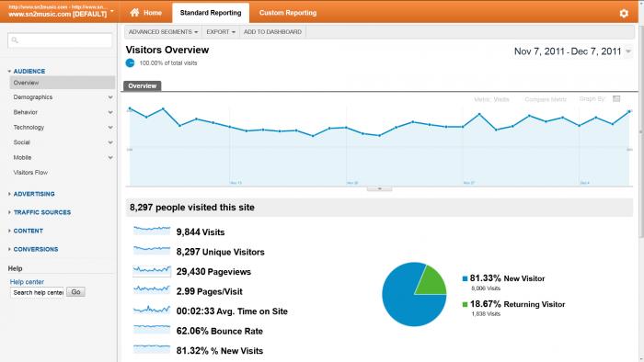Screen dimensions: 644x362
Task: Click the Search help center field
Action: (37, 292)
